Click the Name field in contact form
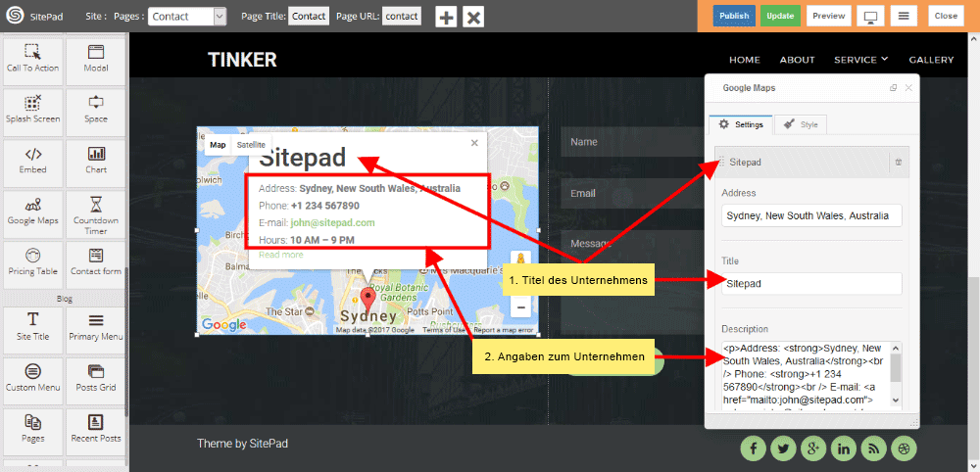980x472 pixels. [632, 142]
